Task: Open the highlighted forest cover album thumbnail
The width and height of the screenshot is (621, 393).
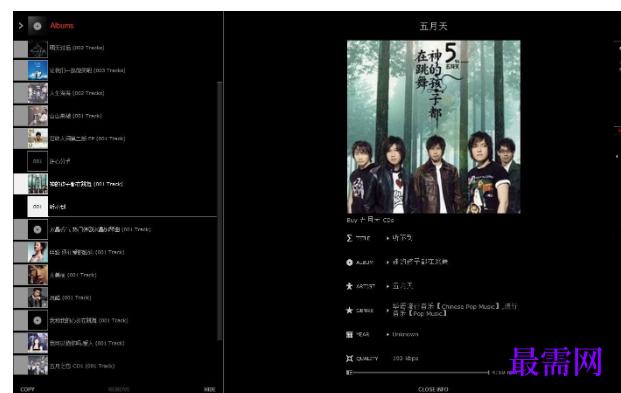Action: tap(38, 184)
